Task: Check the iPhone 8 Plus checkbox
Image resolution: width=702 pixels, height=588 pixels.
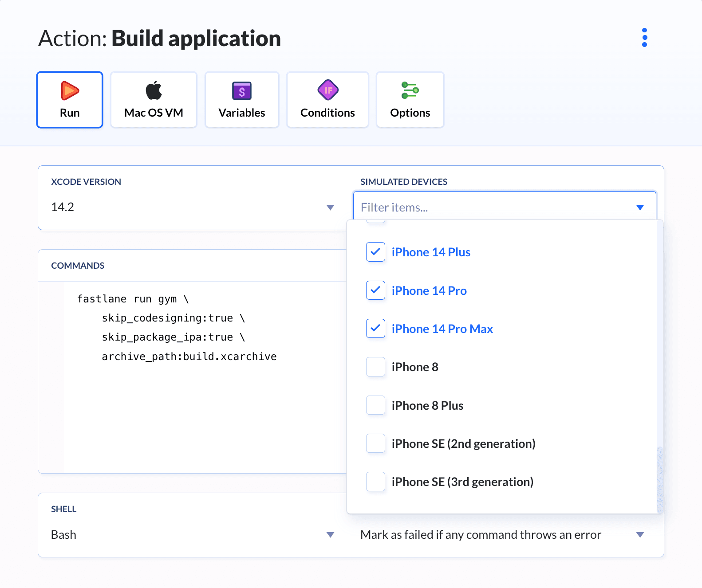Action: pos(375,405)
